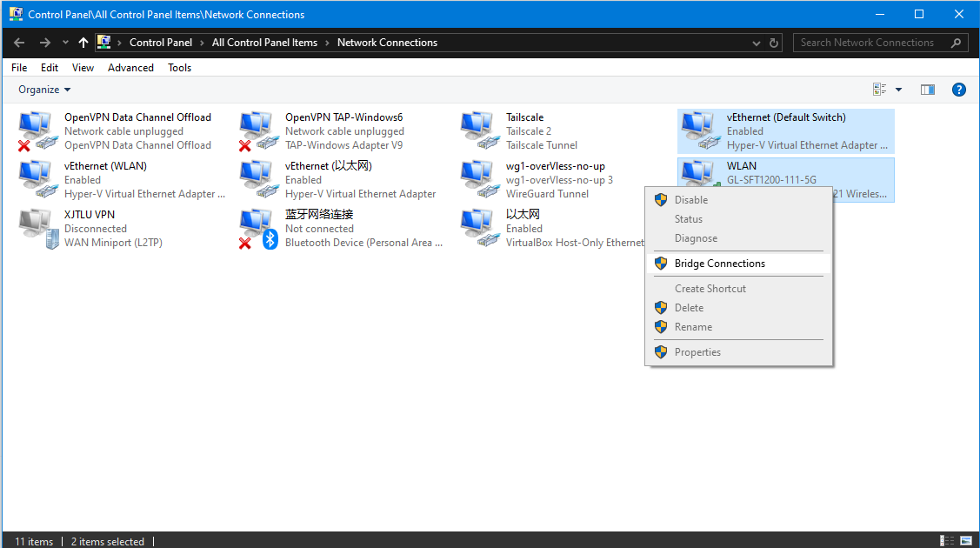Viewport: 980px width, 548px height.
Task: Click the Control Panel icon in address bar
Action: click(103, 42)
